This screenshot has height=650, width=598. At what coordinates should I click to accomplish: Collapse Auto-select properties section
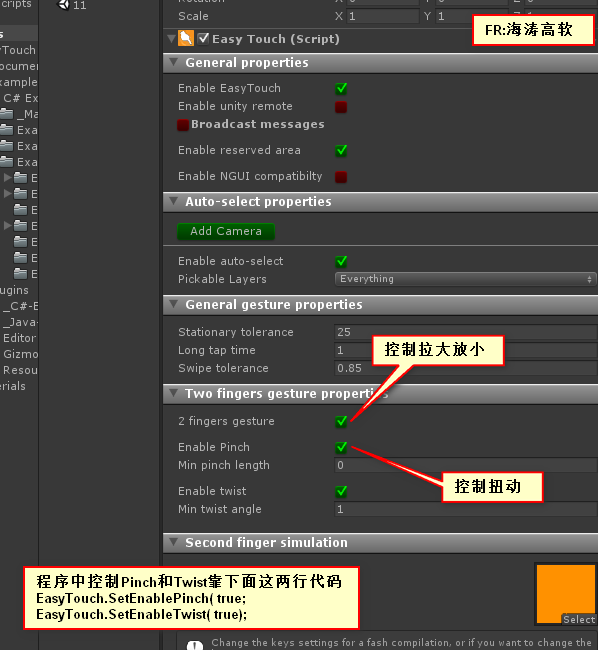(x=174, y=201)
